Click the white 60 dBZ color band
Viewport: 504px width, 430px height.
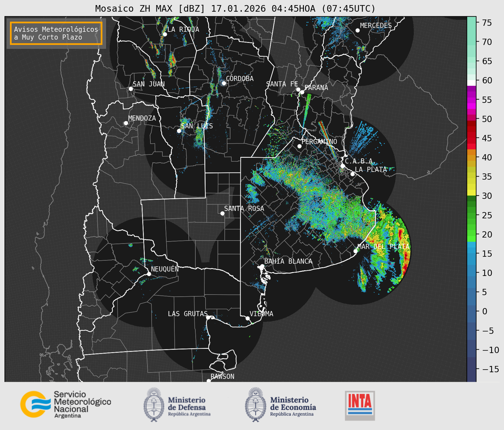click(x=471, y=83)
